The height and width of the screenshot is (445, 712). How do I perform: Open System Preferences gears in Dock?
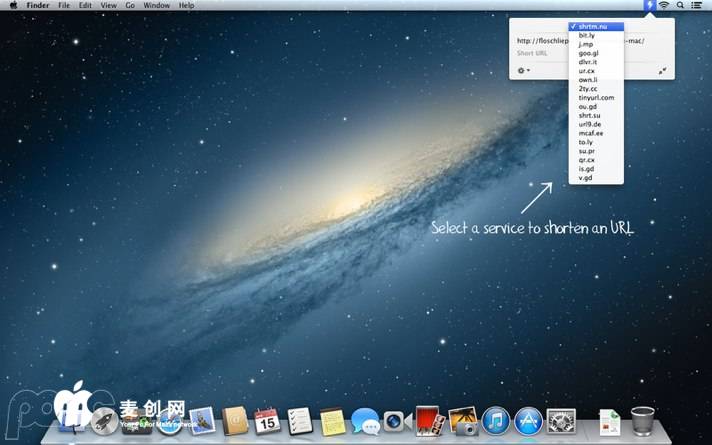pyautogui.click(x=561, y=421)
